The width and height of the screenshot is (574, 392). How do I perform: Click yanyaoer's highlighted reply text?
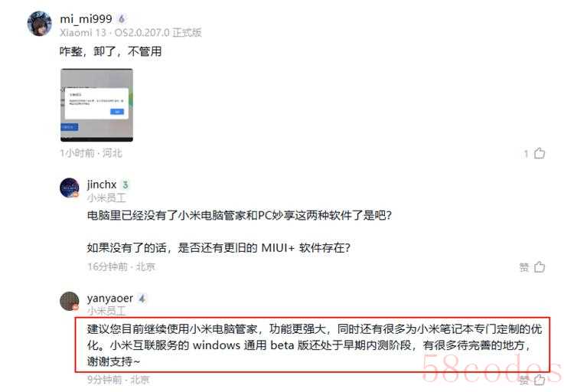point(314,345)
